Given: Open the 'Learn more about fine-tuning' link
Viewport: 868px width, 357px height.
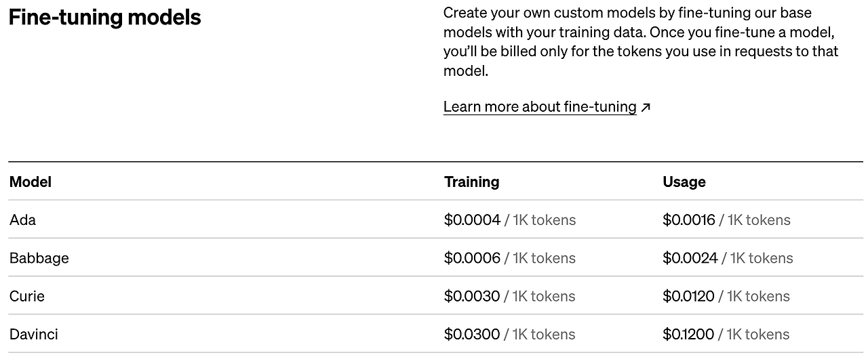Looking at the screenshot, I should (540, 107).
